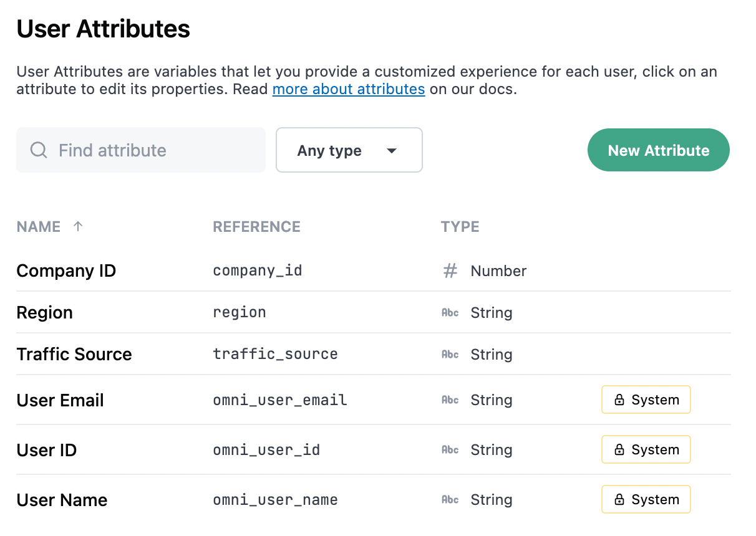The width and height of the screenshot is (756, 536).
Task: Click the System badge on the User ID row
Action: point(646,449)
